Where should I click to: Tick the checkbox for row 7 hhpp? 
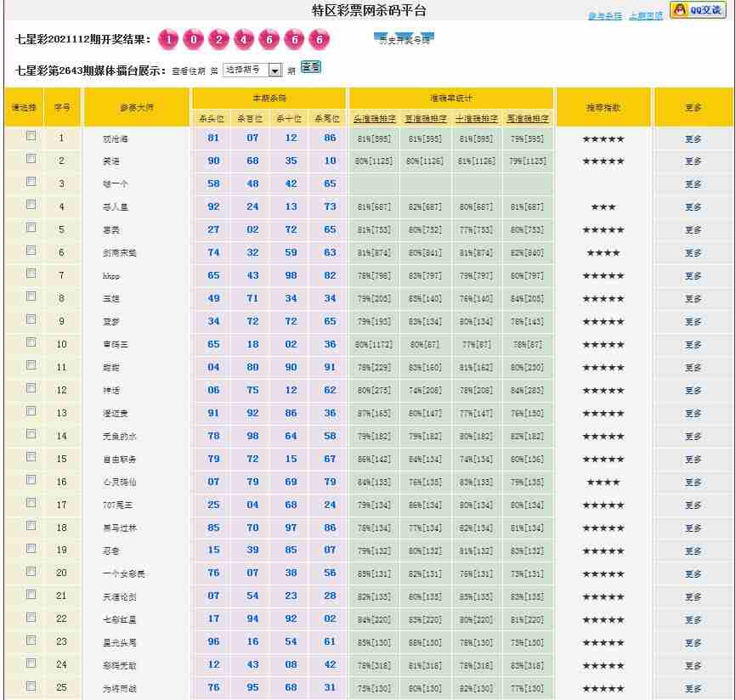[31, 274]
